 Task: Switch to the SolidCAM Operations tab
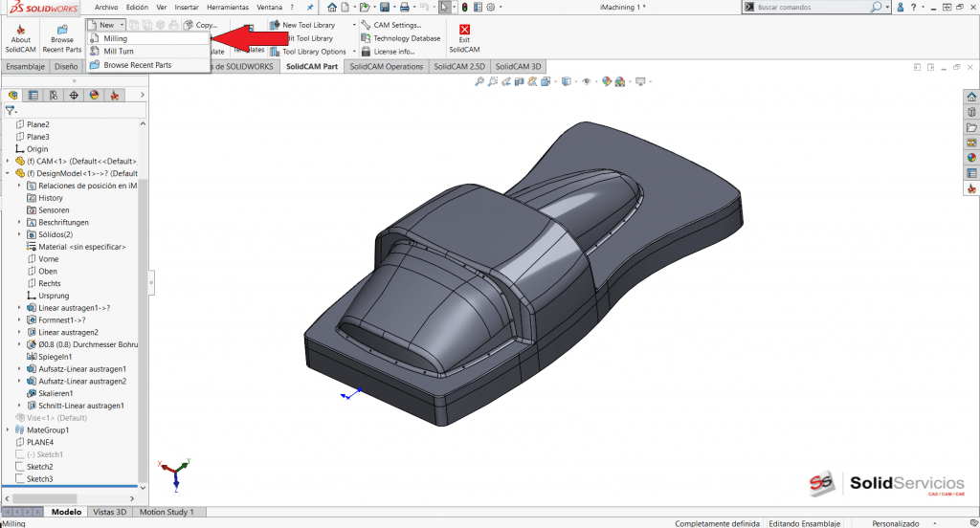(386, 67)
